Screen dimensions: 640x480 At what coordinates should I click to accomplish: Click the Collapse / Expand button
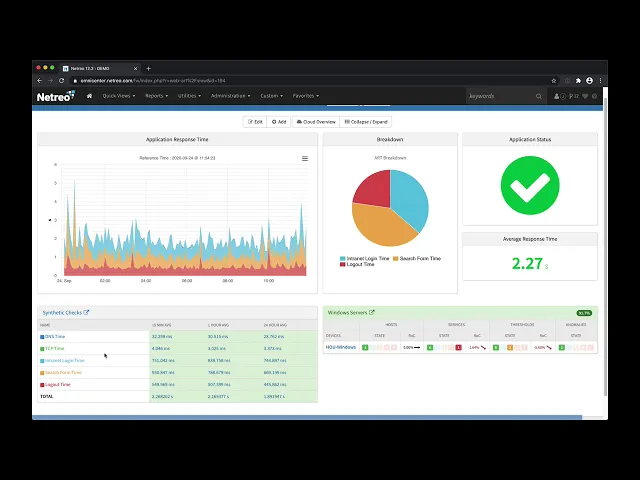(x=366, y=122)
